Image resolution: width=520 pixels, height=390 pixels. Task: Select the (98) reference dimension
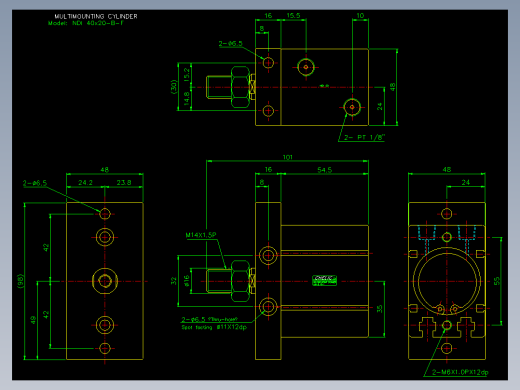(x=20, y=281)
